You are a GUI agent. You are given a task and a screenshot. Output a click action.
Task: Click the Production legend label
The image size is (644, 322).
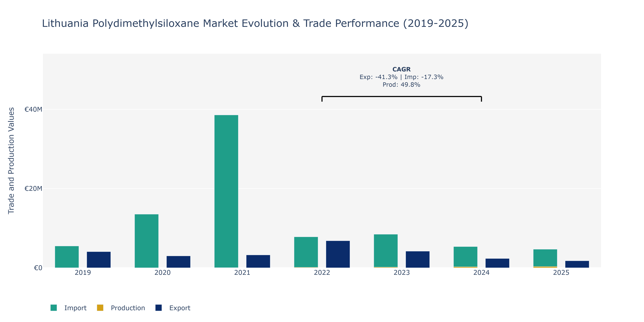128,308
